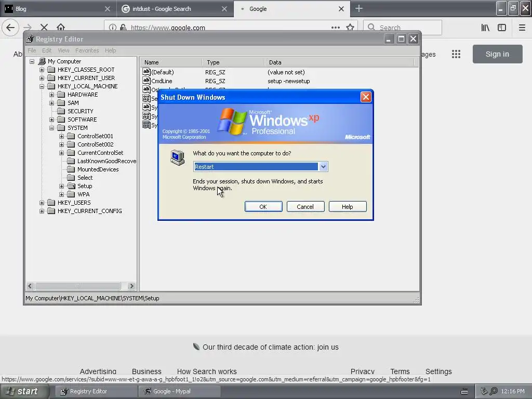Viewport: 532px width, 399px height.
Task: Sort values by Type column header
Action: pos(233,62)
